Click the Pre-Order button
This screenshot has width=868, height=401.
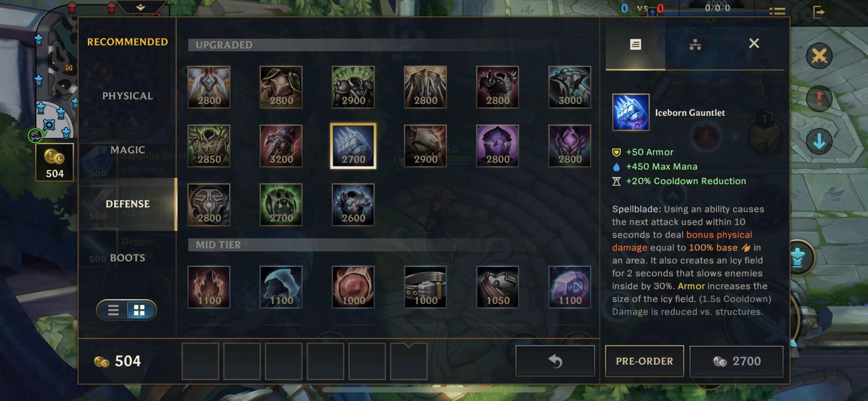pos(644,361)
